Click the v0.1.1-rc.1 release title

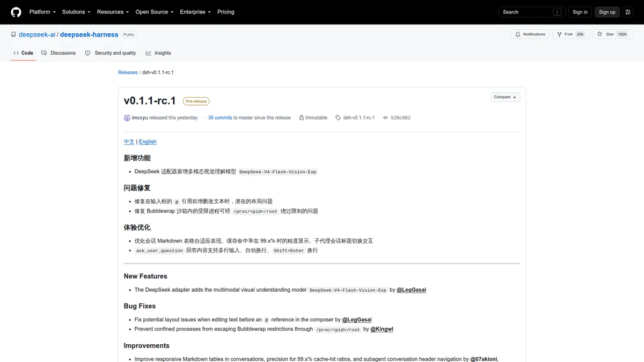coord(150,101)
